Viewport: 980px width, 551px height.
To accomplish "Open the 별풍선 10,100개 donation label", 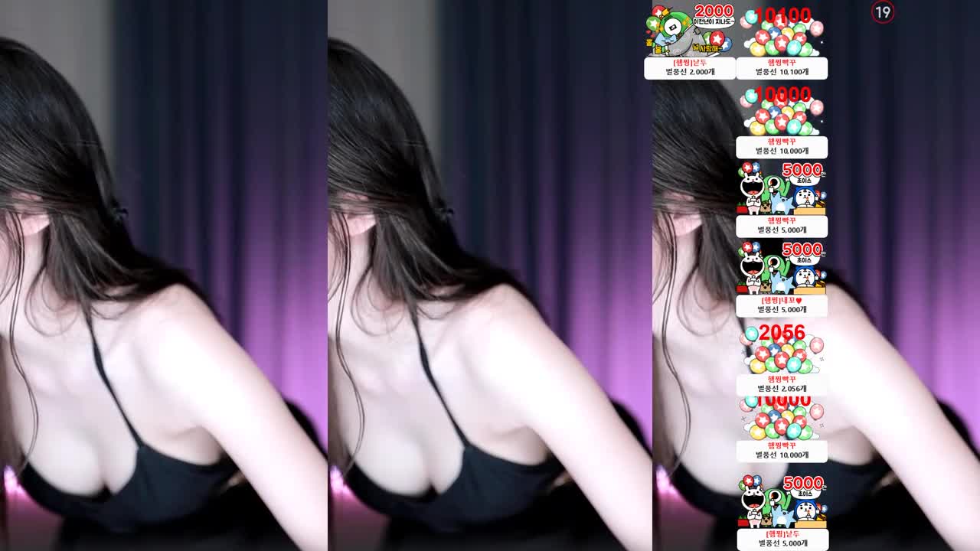I will pos(781,68).
